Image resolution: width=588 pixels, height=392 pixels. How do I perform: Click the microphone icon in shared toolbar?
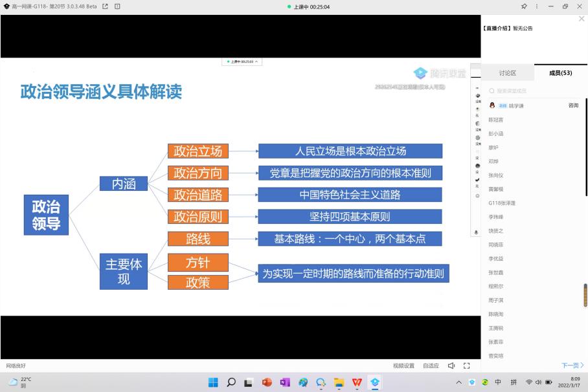point(477,232)
